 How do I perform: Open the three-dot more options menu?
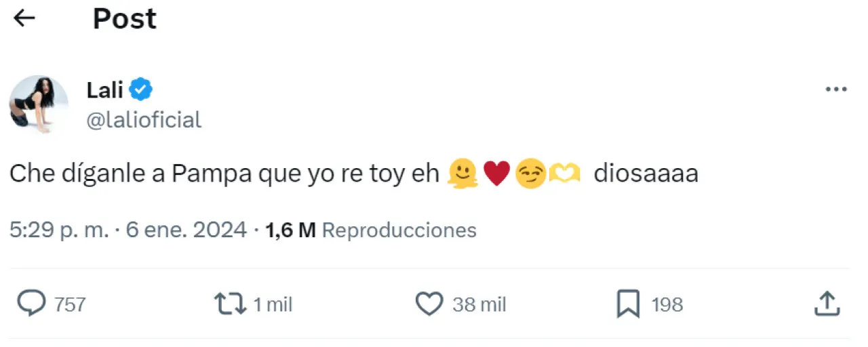[835, 90]
